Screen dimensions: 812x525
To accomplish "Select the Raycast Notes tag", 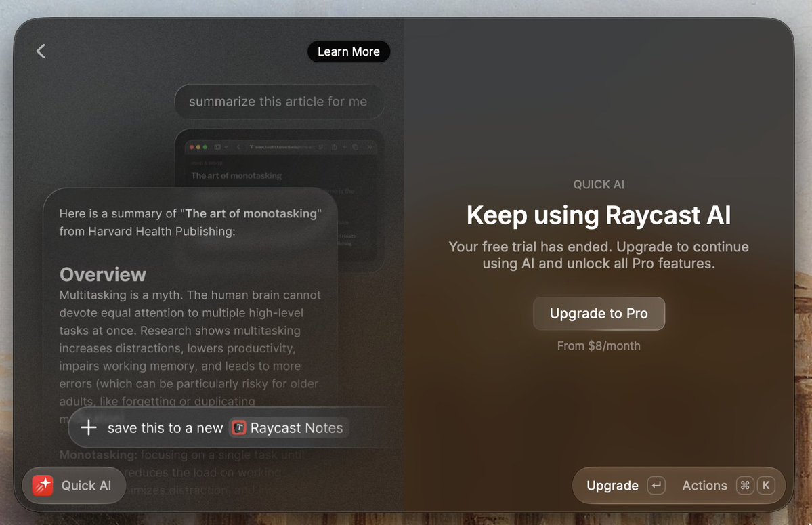I will [x=289, y=427].
